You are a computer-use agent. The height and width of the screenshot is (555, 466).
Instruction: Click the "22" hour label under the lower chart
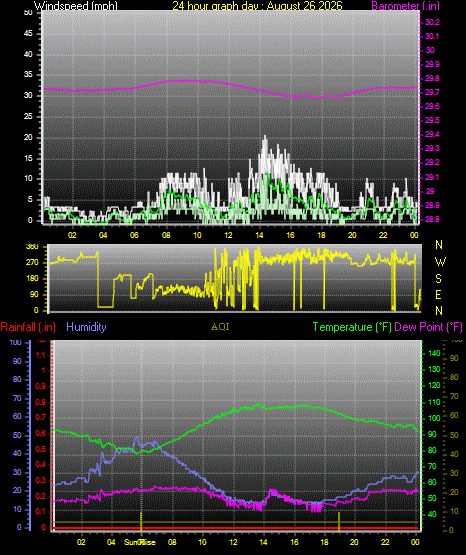point(385,542)
